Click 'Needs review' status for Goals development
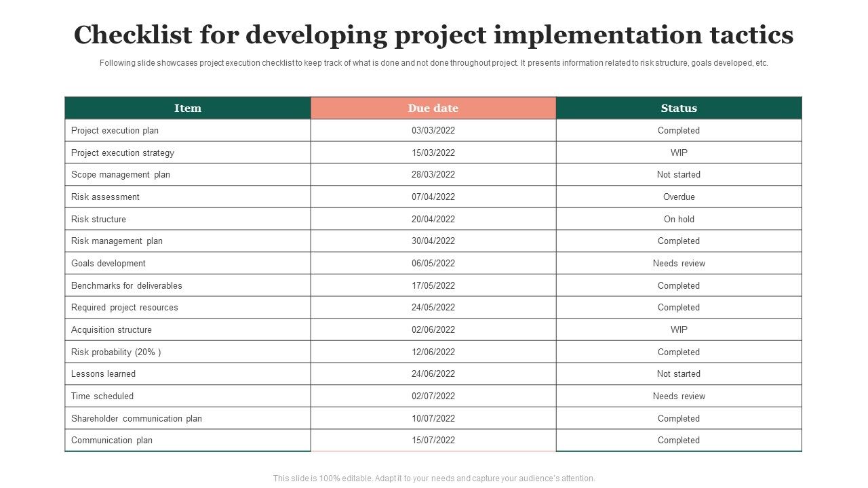Image resolution: width=868 pixels, height=488 pixels. (x=679, y=264)
